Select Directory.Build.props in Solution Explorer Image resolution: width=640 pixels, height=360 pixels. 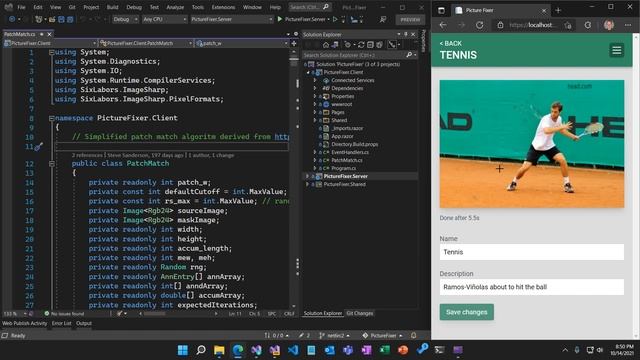point(355,144)
